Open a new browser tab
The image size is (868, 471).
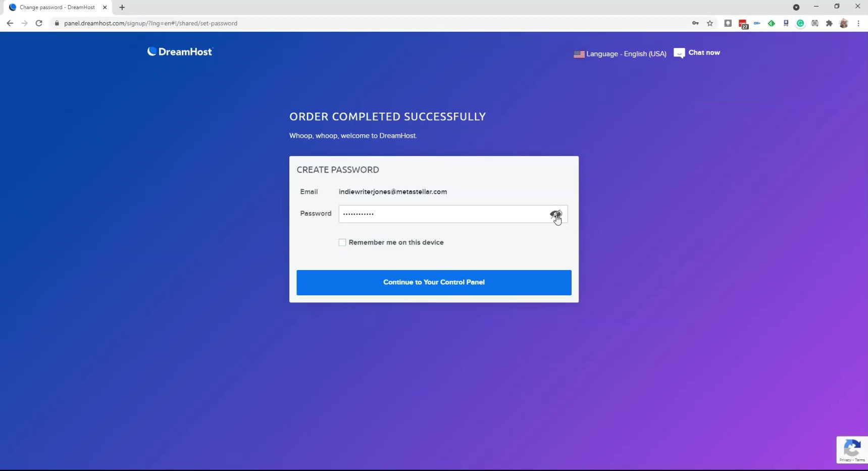[122, 8]
